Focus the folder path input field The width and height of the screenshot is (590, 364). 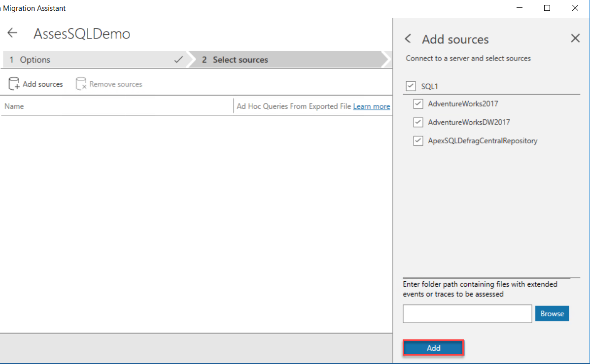click(x=467, y=314)
